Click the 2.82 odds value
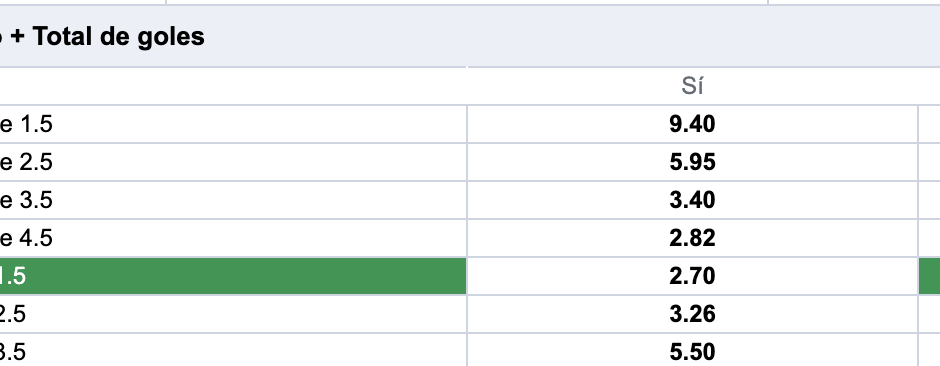 [692, 238]
